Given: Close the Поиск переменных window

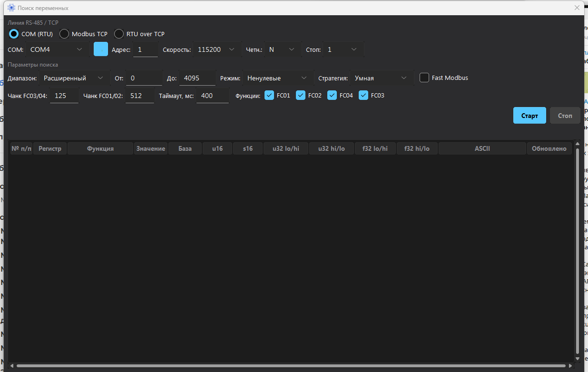Looking at the screenshot, I should pyautogui.click(x=577, y=8).
